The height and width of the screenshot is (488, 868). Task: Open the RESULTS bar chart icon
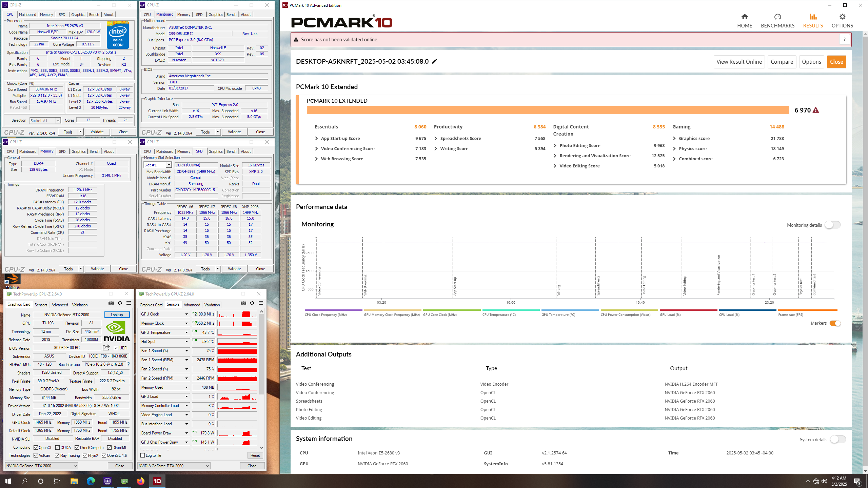[x=813, y=17]
